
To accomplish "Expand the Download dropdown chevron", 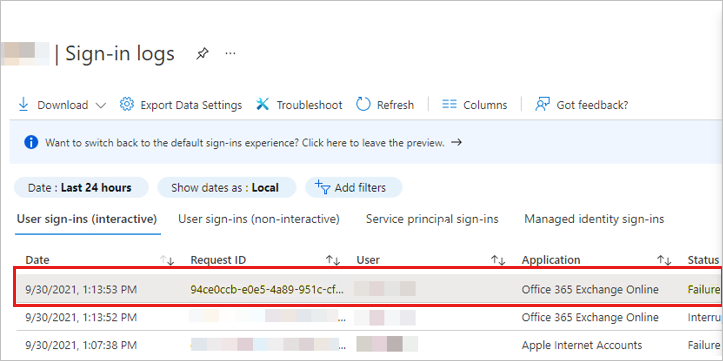I will (x=101, y=105).
